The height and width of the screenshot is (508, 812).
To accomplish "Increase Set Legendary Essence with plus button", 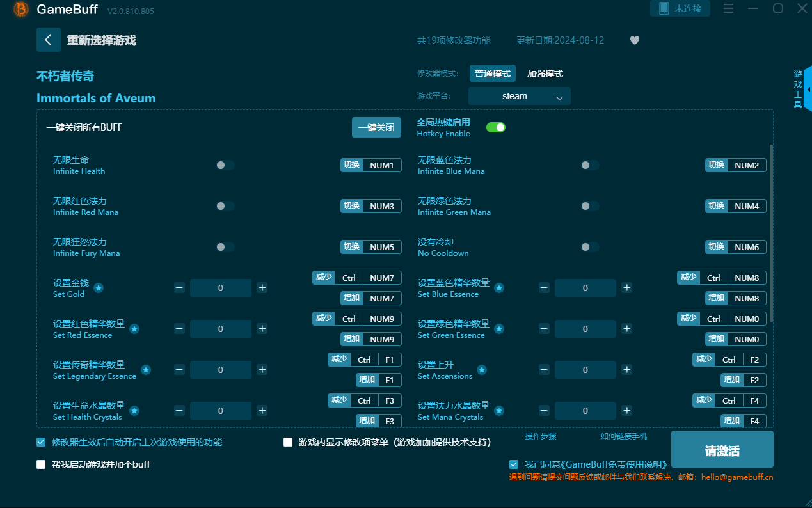I will (262, 370).
